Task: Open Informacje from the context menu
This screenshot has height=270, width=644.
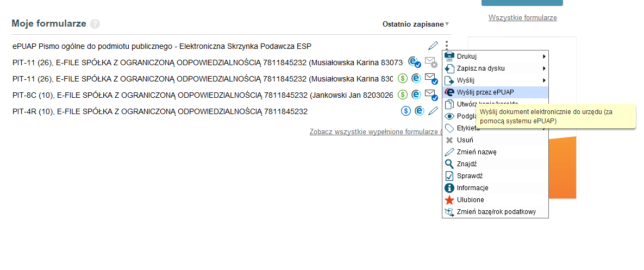Action: 495,188
